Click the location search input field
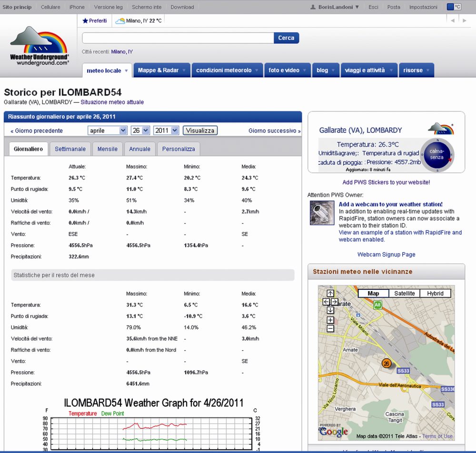 178,38
